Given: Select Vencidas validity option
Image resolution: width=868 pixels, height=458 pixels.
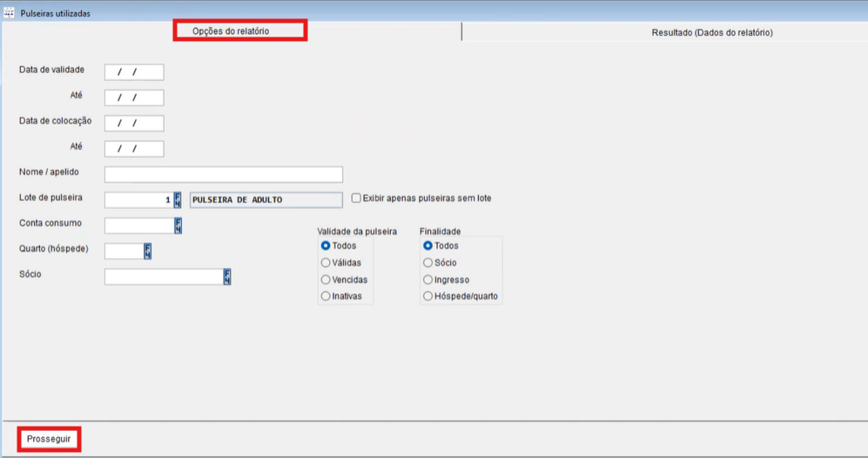Looking at the screenshot, I should [x=326, y=280].
